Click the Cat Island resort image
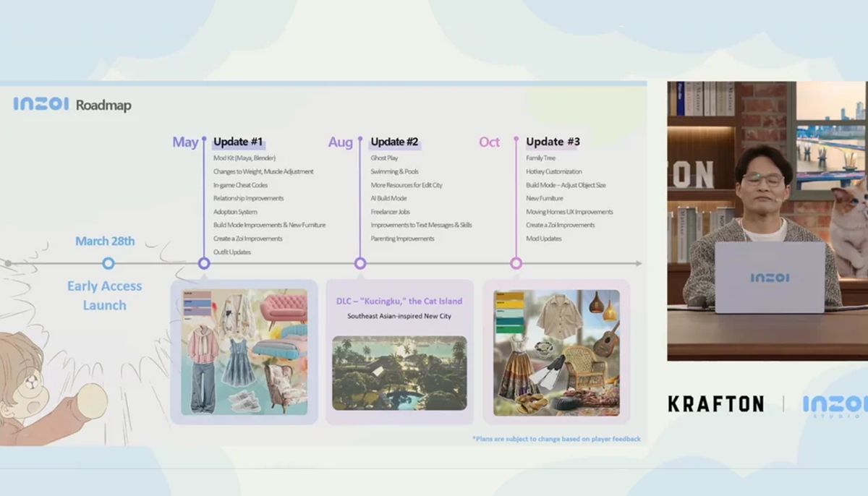Screen dimensions: 868x496 point(399,373)
